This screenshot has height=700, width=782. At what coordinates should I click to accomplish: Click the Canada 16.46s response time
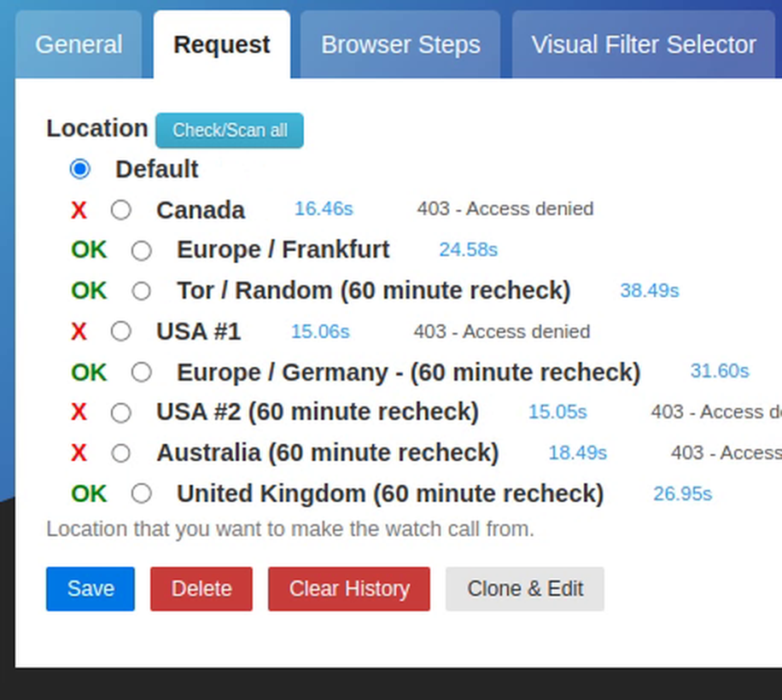(324, 208)
